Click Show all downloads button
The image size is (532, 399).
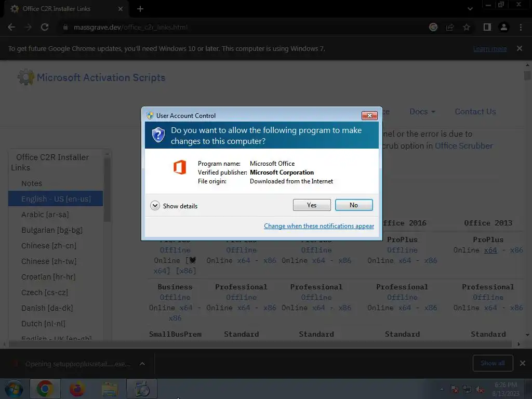pyautogui.click(x=493, y=363)
